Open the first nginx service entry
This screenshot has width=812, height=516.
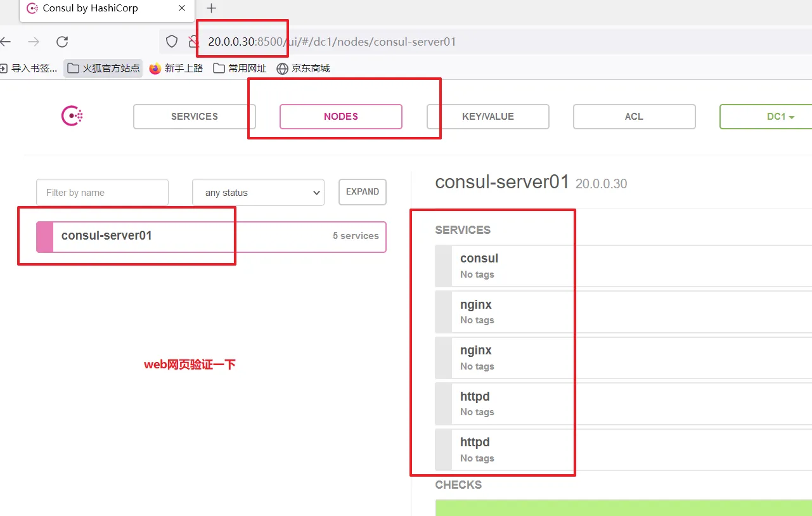[x=623, y=312]
